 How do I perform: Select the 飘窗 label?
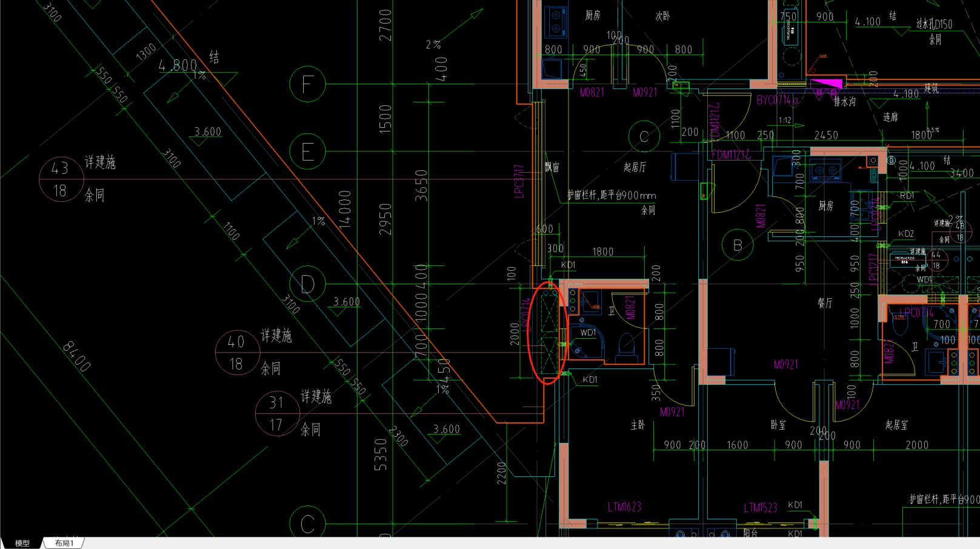click(552, 167)
